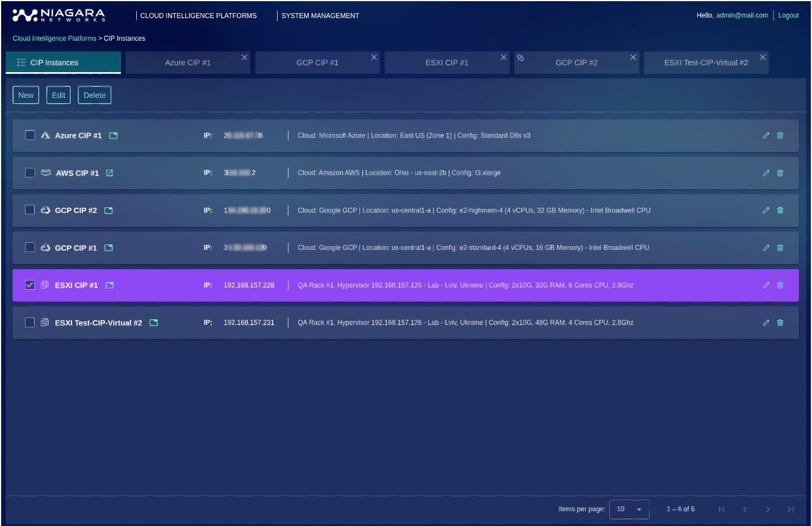812x526 pixels.
Task: Click the Logout link
Action: 788,15
